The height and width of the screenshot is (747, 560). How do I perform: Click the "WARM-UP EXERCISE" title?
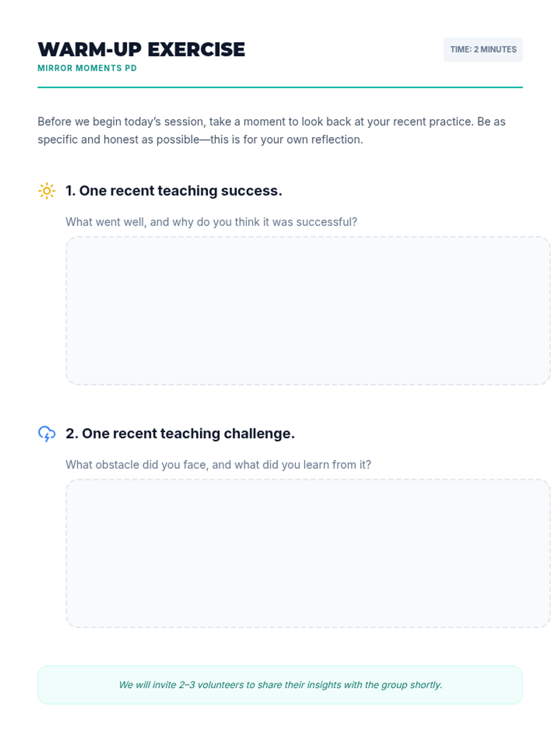point(141,49)
